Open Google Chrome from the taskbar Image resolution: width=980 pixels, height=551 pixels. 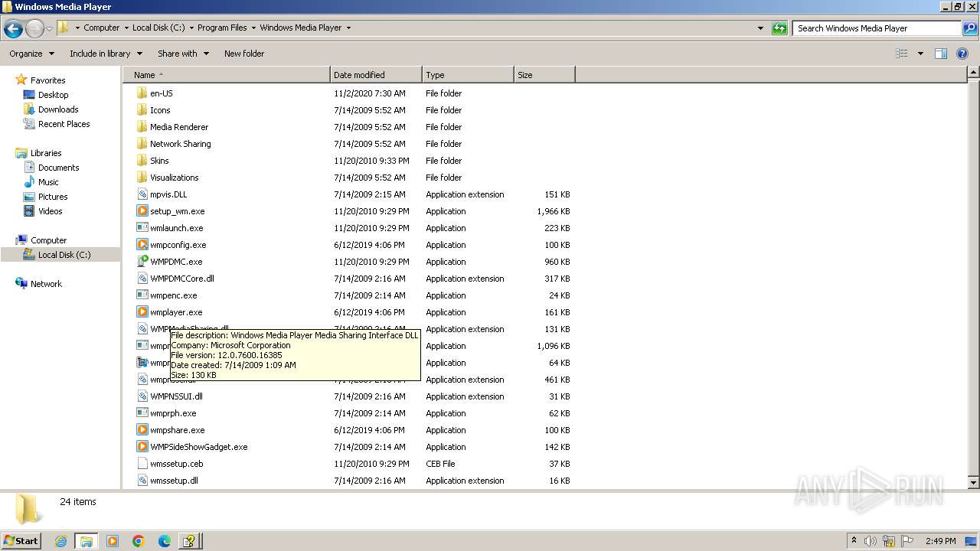click(139, 541)
